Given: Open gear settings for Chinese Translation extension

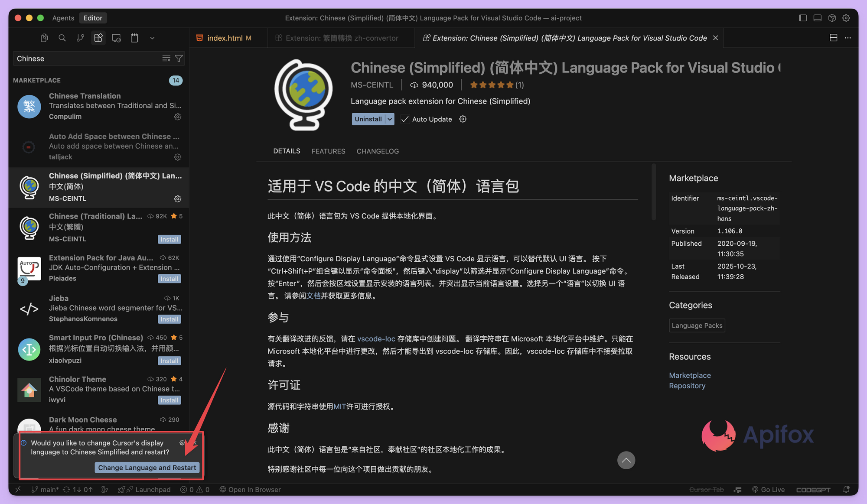Looking at the screenshot, I should click(x=178, y=117).
